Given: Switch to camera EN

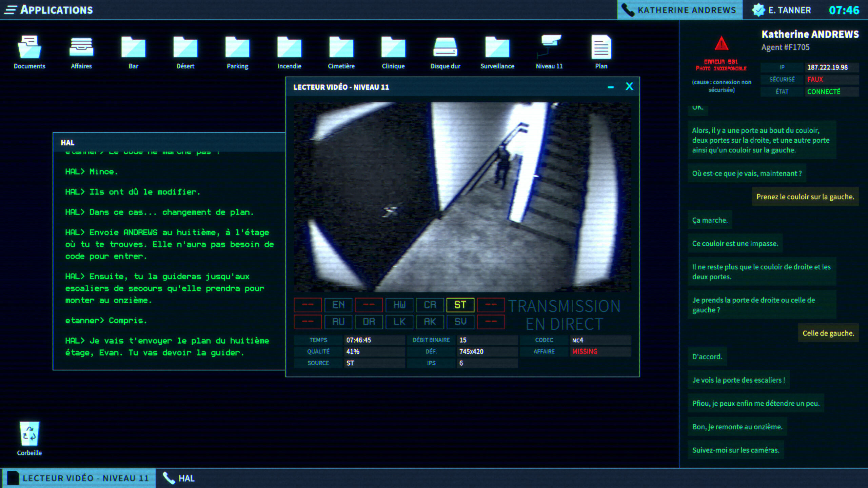Looking at the screenshot, I should click(x=338, y=305).
